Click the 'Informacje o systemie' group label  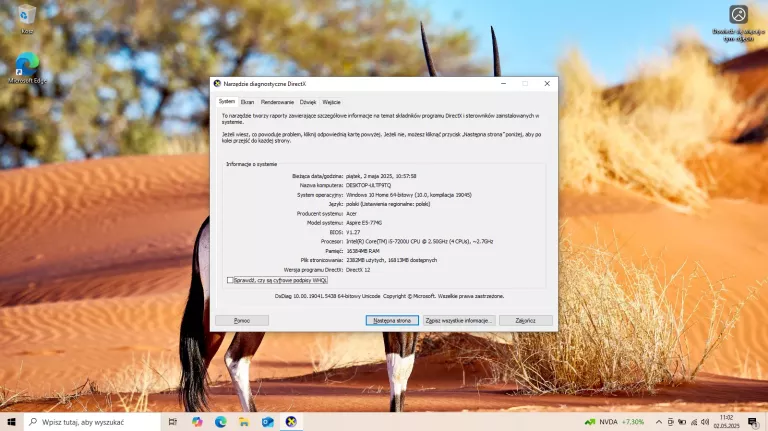pyautogui.click(x=251, y=164)
